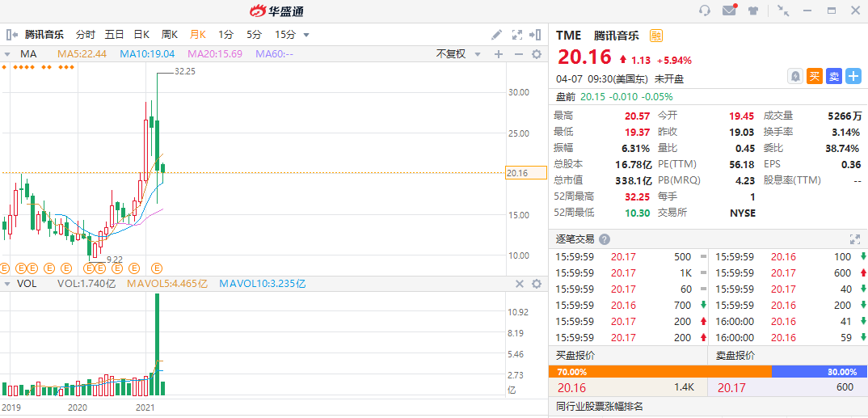Switch to the 周K chart tab
The height and width of the screenshot is (418, 868).
click(170, 34)
